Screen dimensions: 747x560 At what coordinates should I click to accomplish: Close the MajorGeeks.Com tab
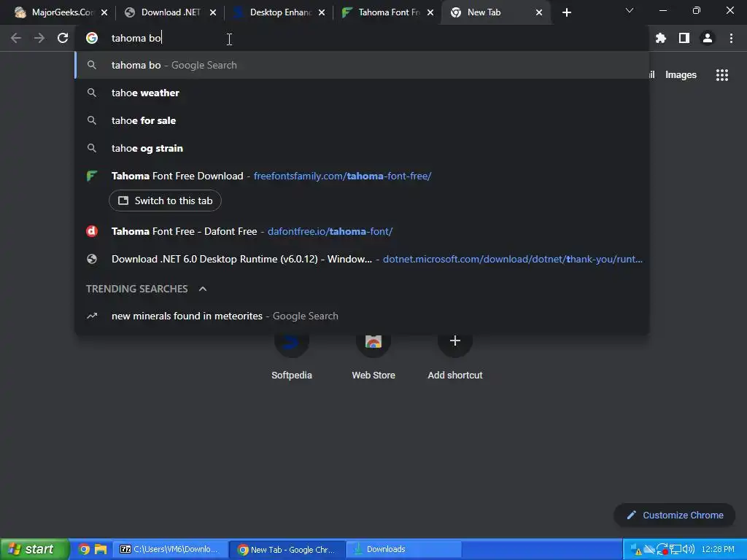104,12
